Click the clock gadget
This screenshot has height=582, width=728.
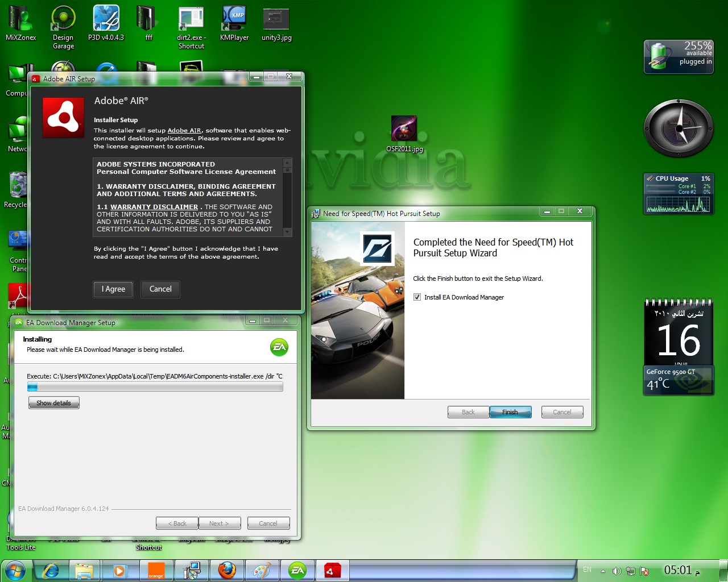(x=679, y=128)
